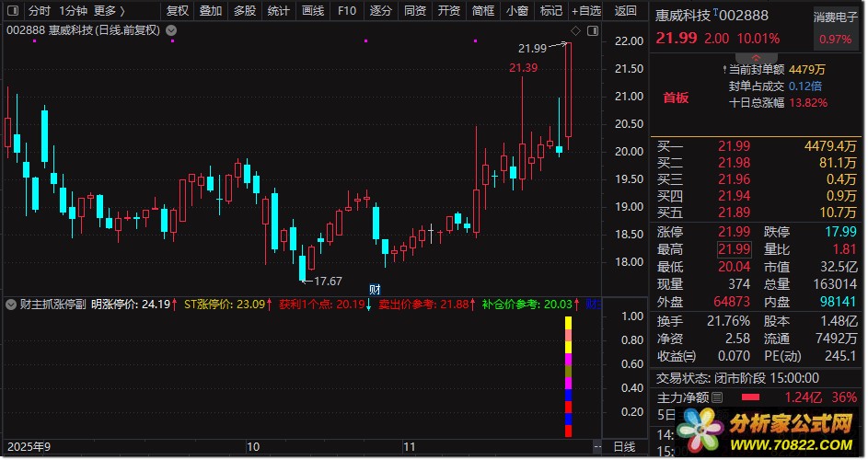Image resolution: width=868 pixels, height=460 pixels.
Task: Click the 最低 value 20.04
Action: [734, 267]
